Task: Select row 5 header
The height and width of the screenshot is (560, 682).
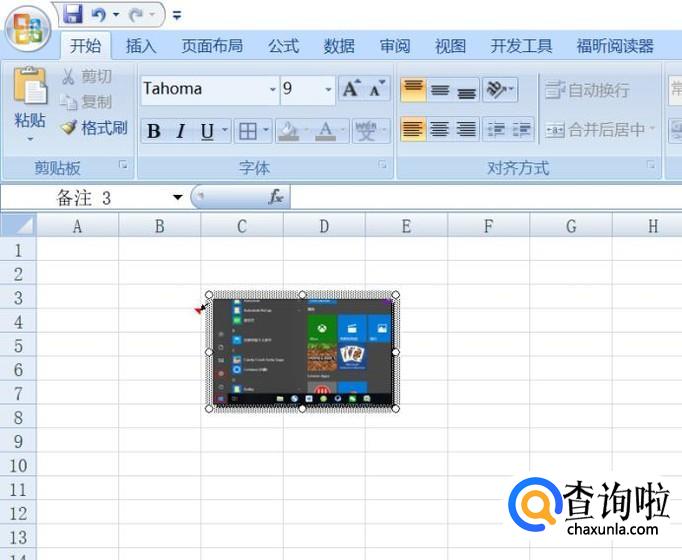Action: click(x=18, y=346)
